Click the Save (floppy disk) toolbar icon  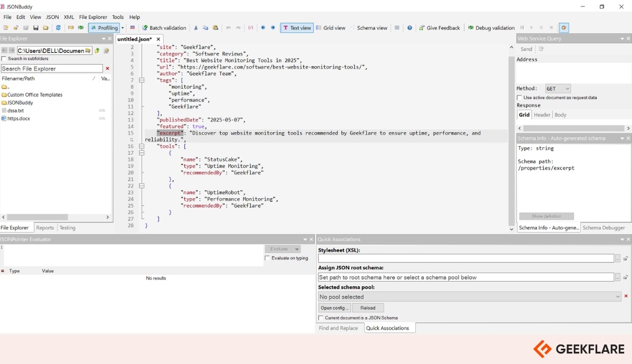click(35, 28)
